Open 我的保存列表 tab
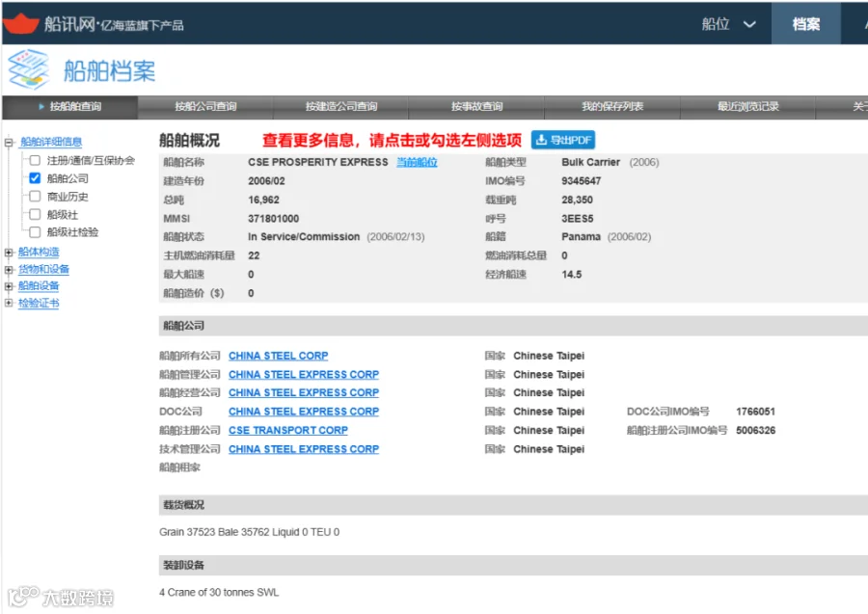This screenshot has width=868, height=614. pos(612,107)
